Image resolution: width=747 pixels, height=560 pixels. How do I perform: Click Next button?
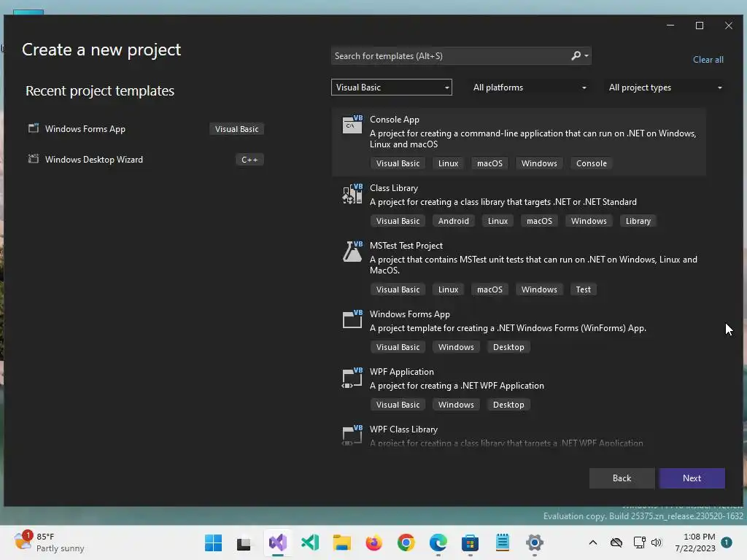[692, 478]
